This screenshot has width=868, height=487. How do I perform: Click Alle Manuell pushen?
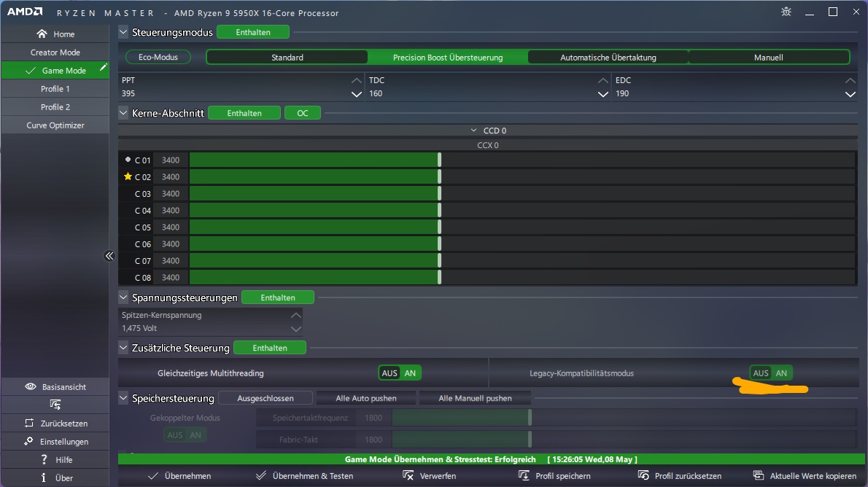click(x=475, y=398)
